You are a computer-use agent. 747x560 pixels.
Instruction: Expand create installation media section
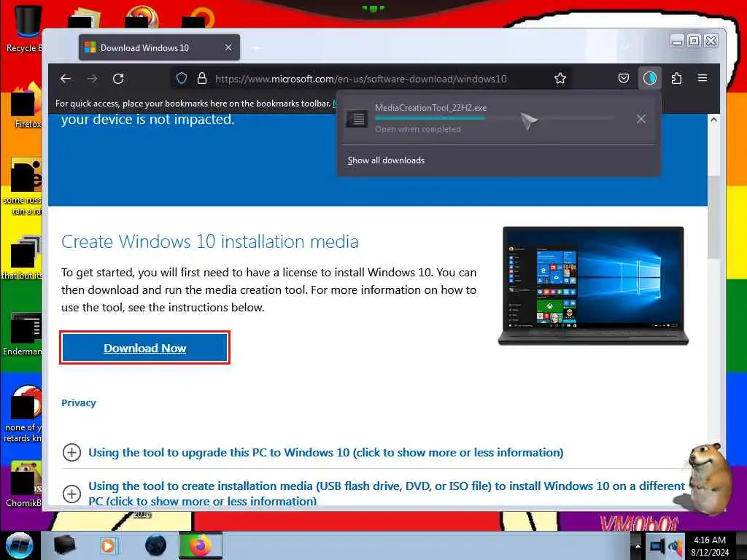[387, 494]
